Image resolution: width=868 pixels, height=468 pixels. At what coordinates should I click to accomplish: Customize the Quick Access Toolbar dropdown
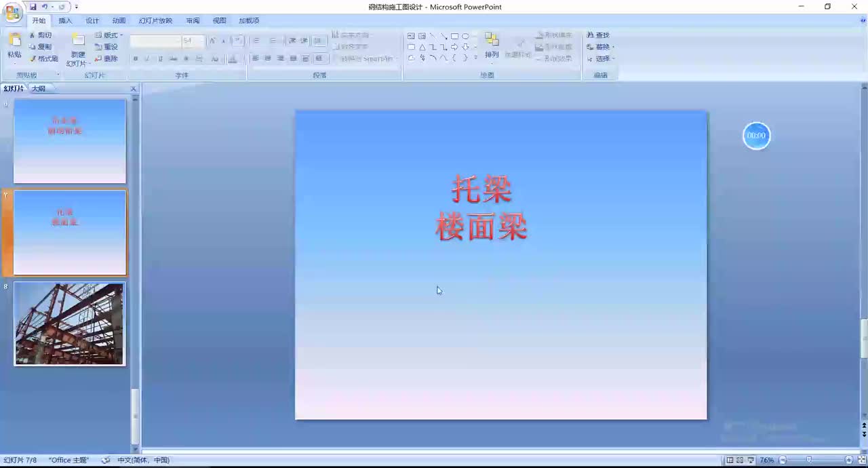click(x=76, y=7)
